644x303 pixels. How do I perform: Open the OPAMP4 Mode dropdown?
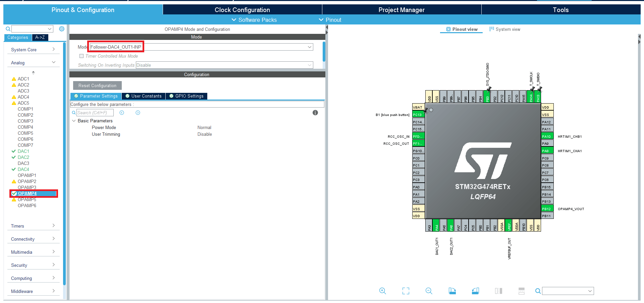[x=201, y=47]
